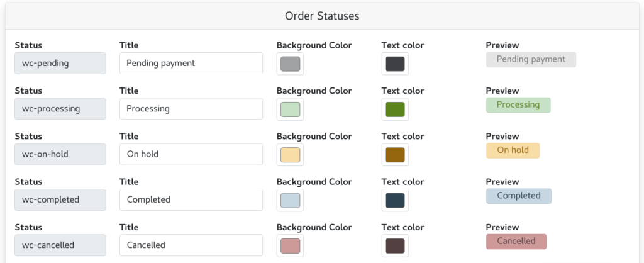
Task: Change the green text color for Processing
Action: click(x=395, y=109)
